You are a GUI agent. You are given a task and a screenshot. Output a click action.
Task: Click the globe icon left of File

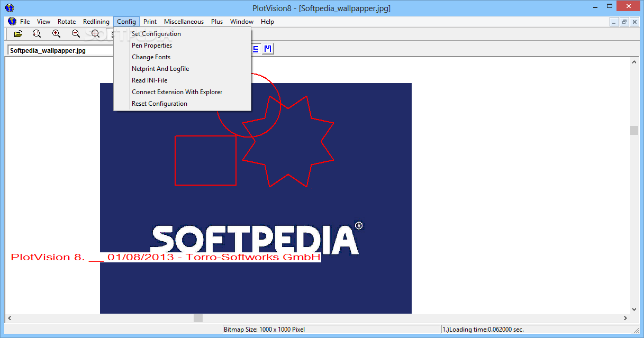[12, 22]
